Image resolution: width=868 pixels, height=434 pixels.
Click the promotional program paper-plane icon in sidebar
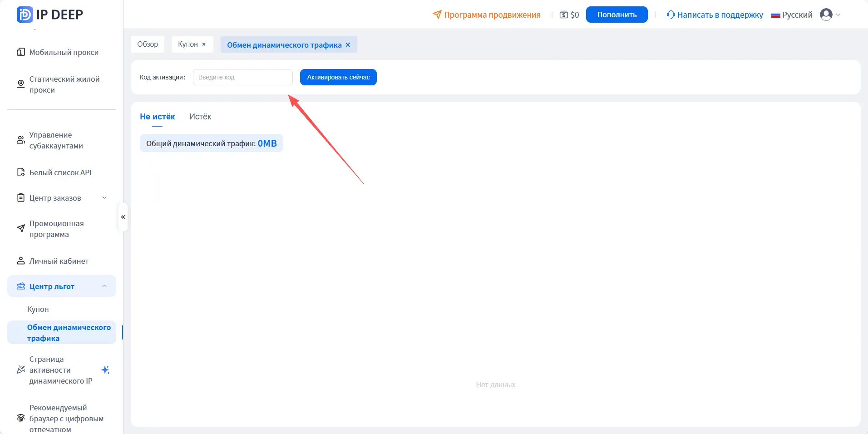(21, 228)
